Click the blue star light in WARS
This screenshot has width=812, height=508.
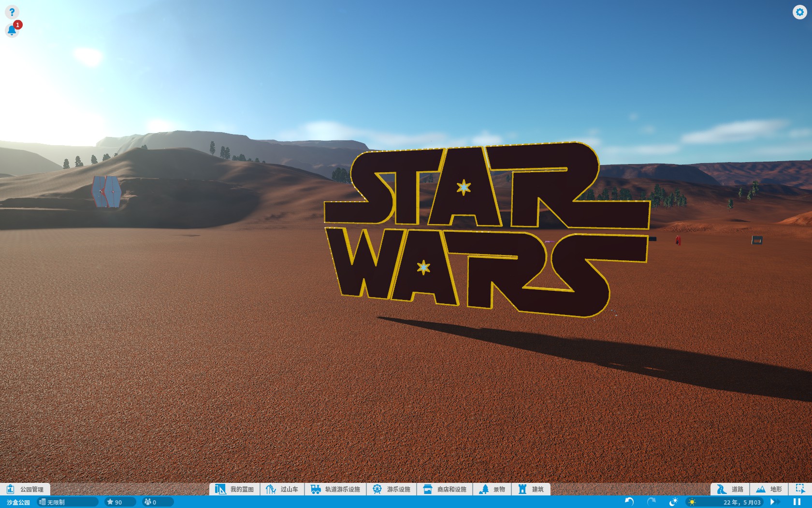coord(423,267)
